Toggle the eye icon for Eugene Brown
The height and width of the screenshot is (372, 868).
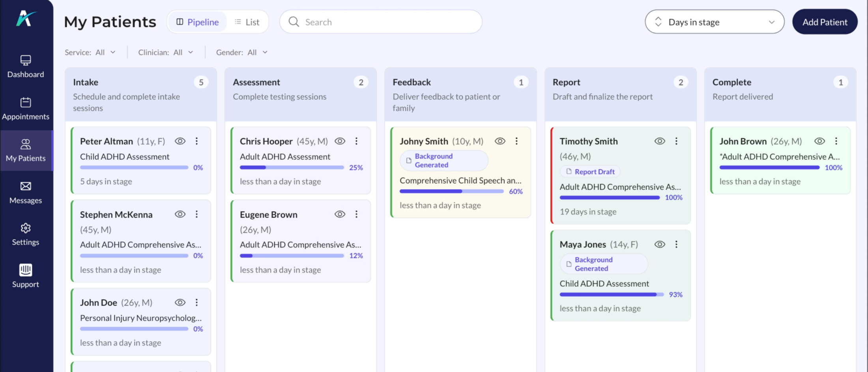[340, 214]
